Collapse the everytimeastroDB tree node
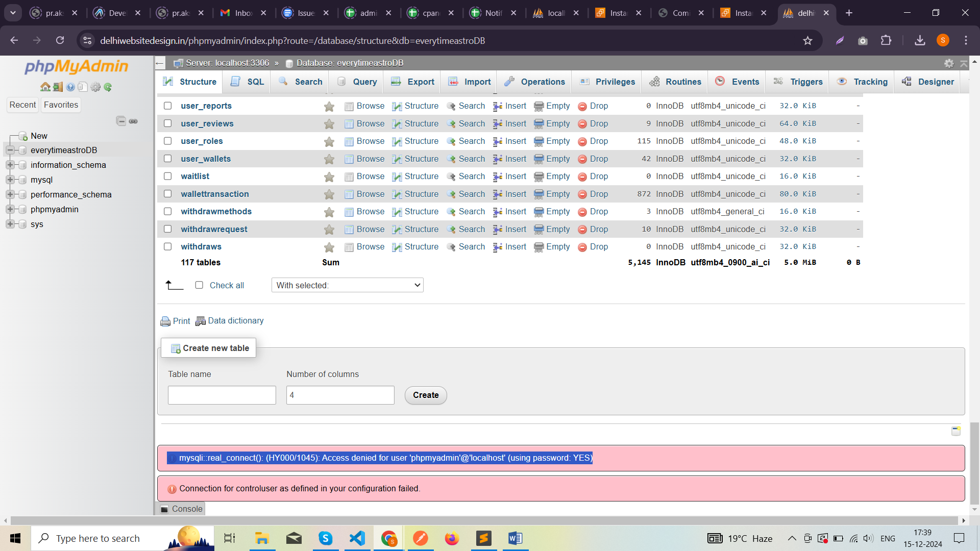980x551 pixels. tap(10, 150)
